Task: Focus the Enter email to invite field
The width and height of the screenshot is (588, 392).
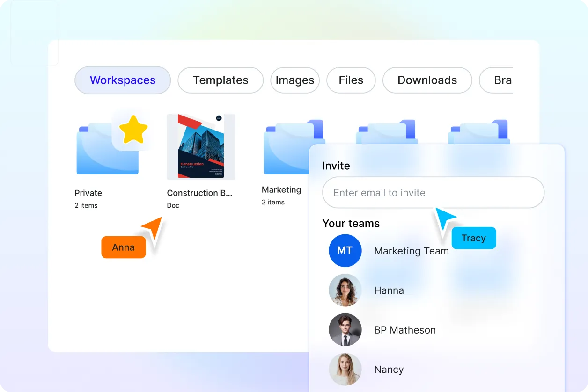Action: 434,192
